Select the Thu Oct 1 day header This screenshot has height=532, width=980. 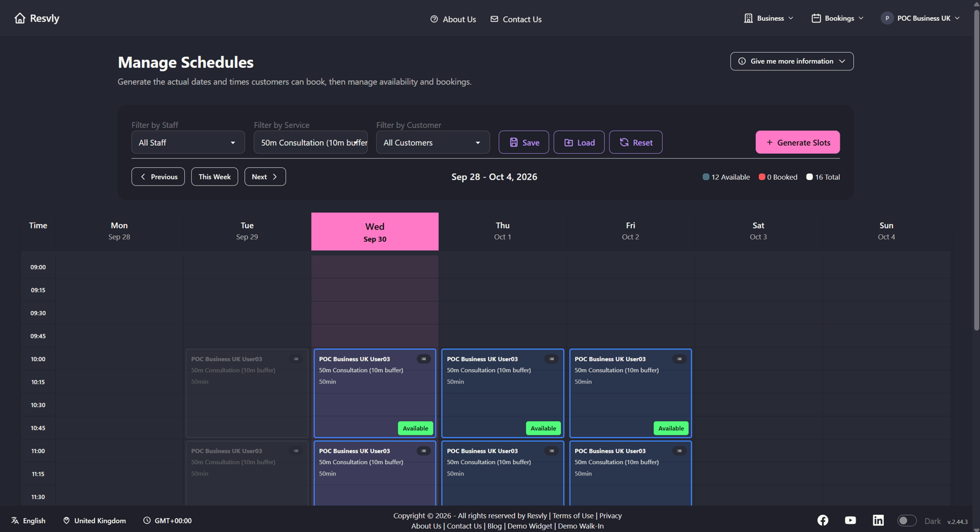[x=503, y=231]
